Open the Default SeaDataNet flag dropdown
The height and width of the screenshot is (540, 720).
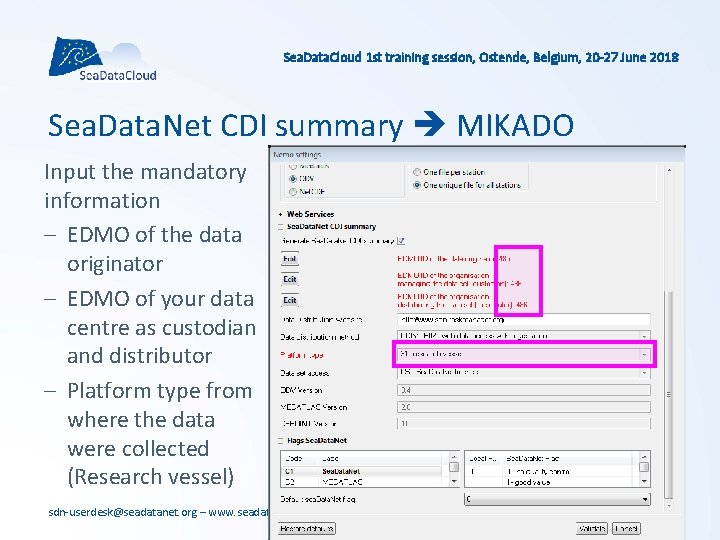tap(557, 499)
